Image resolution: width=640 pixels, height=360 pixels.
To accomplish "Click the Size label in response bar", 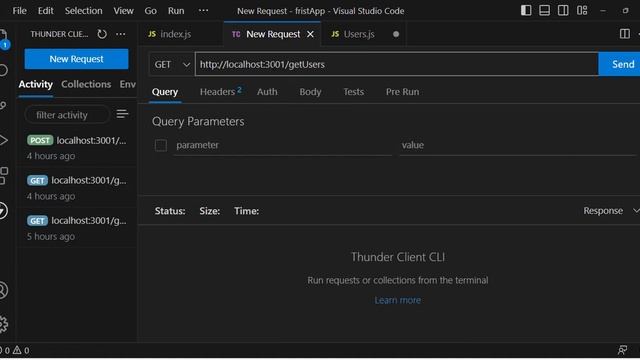I will [209, 211].
